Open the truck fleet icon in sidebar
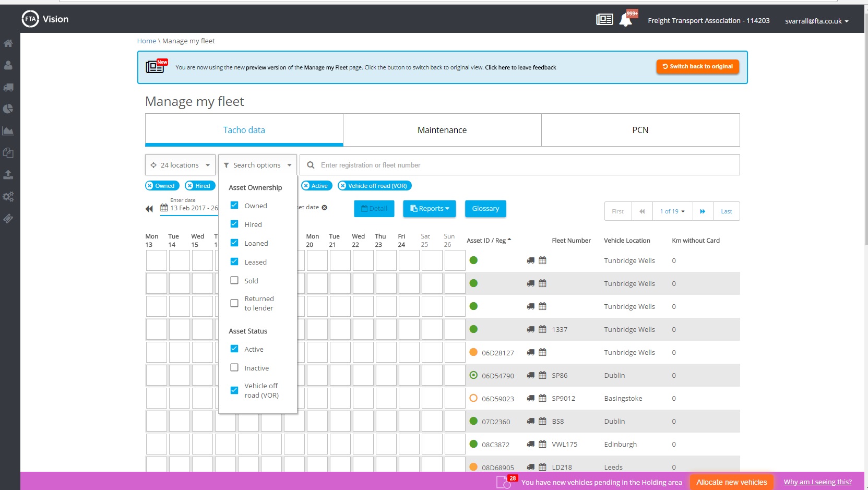The width and height of the screenshot is (868, 490). 8,87
